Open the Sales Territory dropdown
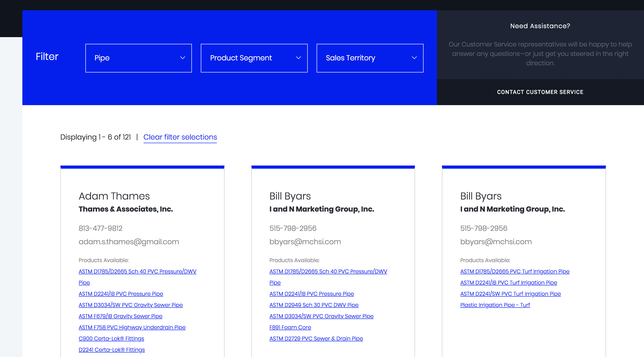644x357 pixels. pos(369,58)
